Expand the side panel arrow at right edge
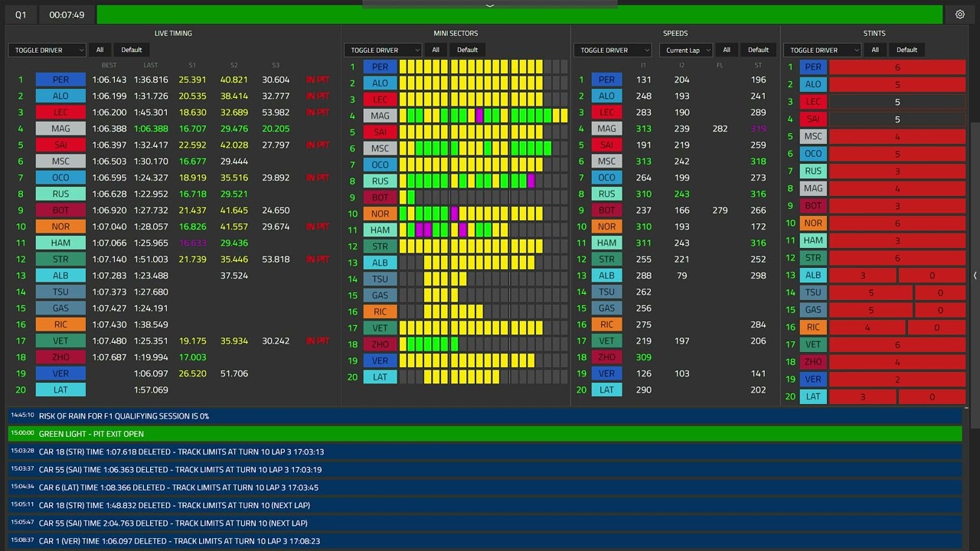This screenshot has height=551, width=980. 975,275
